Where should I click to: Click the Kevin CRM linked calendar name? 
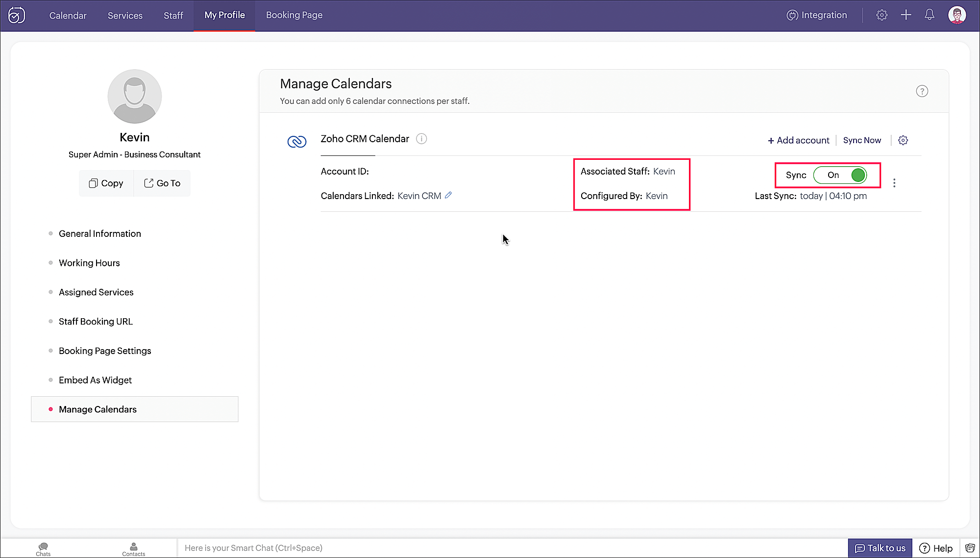pos(419,196)
